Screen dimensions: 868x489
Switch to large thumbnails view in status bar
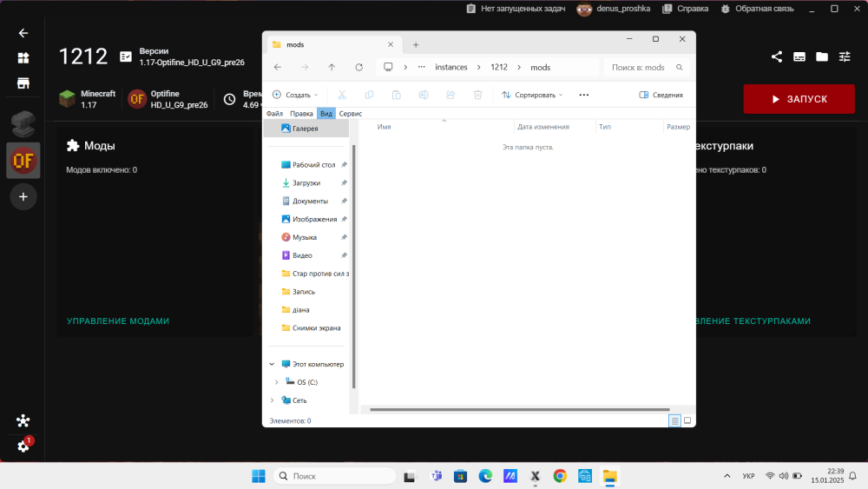pos(687,420)
